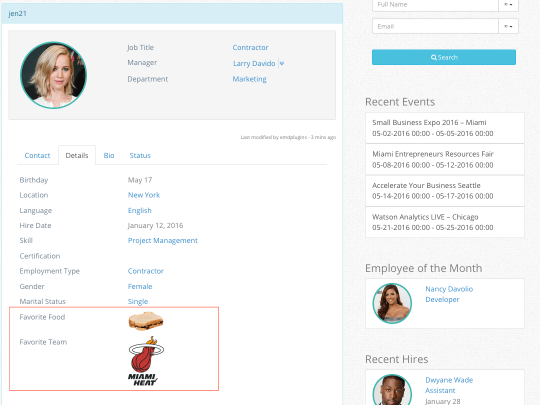Click the peanut butter sandwich food image
The width and height of the screenshot is (540, 405).
click(x=146, y=321)
